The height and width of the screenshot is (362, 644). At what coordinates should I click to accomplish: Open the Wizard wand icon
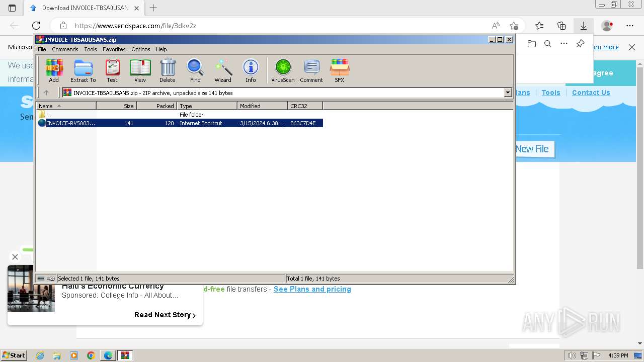click(223, 70)
